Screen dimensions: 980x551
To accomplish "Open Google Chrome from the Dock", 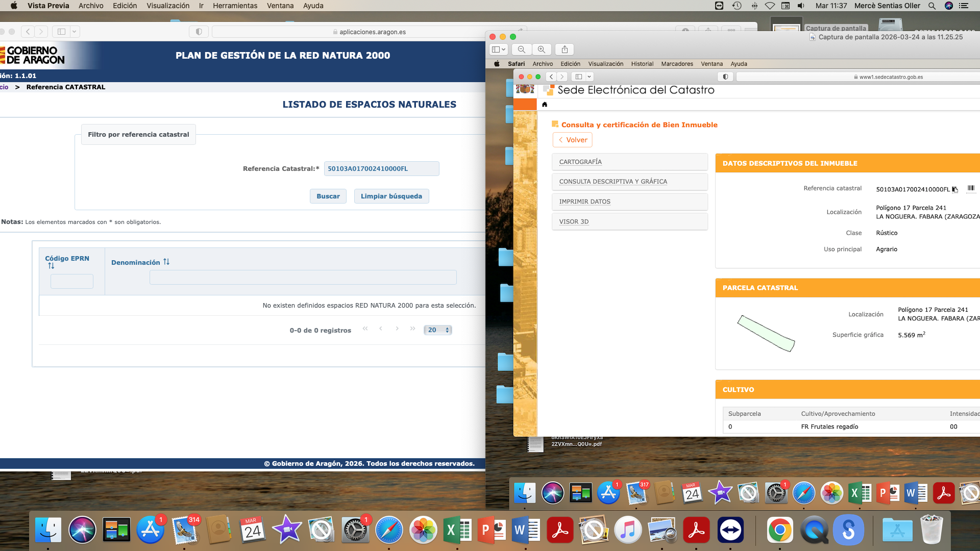I will pos(779,531).
